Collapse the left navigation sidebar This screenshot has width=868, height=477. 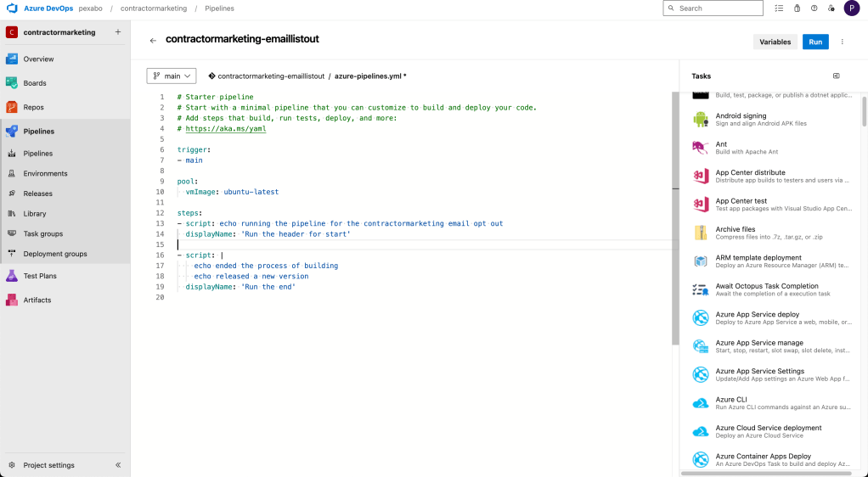(118, 465)
